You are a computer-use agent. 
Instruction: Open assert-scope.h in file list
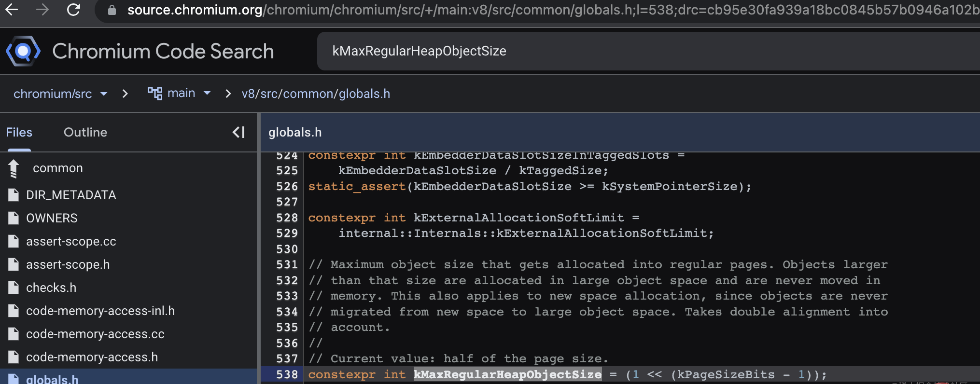68,264
